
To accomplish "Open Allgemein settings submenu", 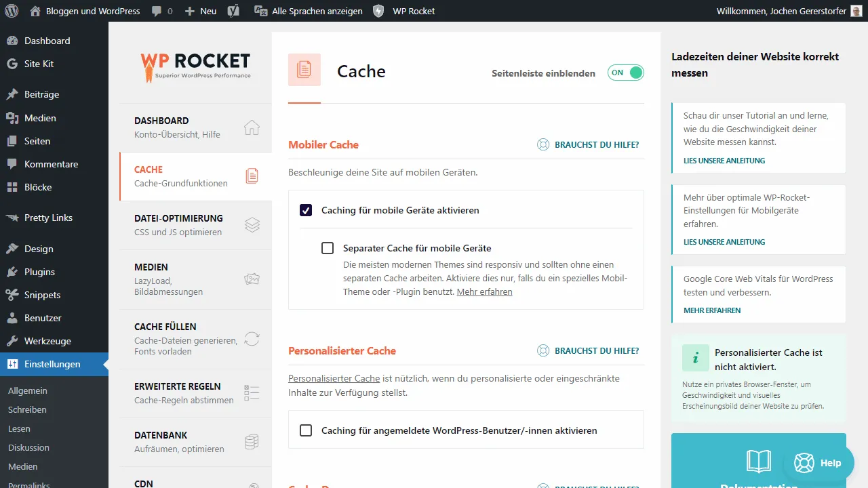I will point(28,390).
